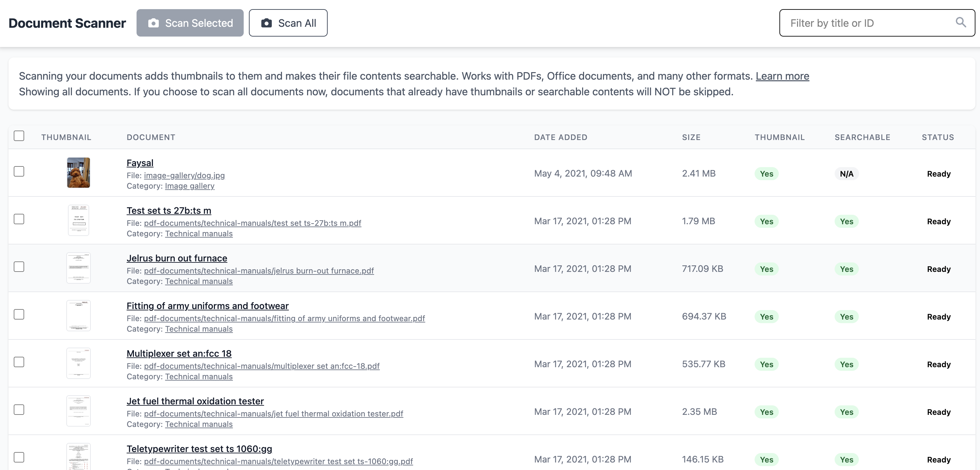This screenshot has height=470, width=980.
Task: Toggle the select-all header checkbox
Action: tap(19, 136)
